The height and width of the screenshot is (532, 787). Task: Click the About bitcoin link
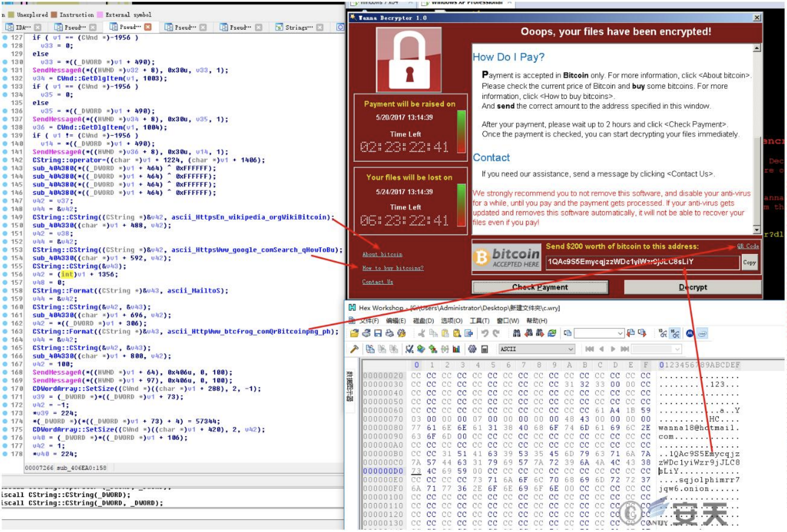coord(382,254)
